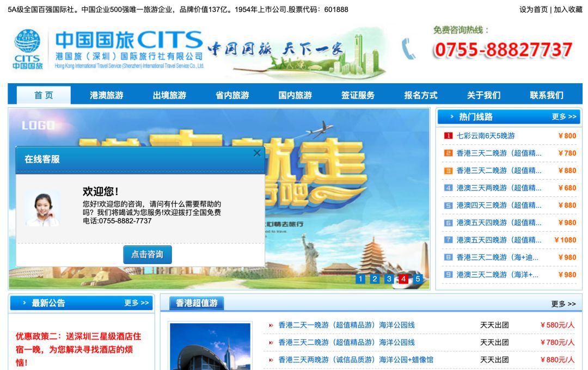Click rank 4 icon beside 港澳三天两晚游

448,188
